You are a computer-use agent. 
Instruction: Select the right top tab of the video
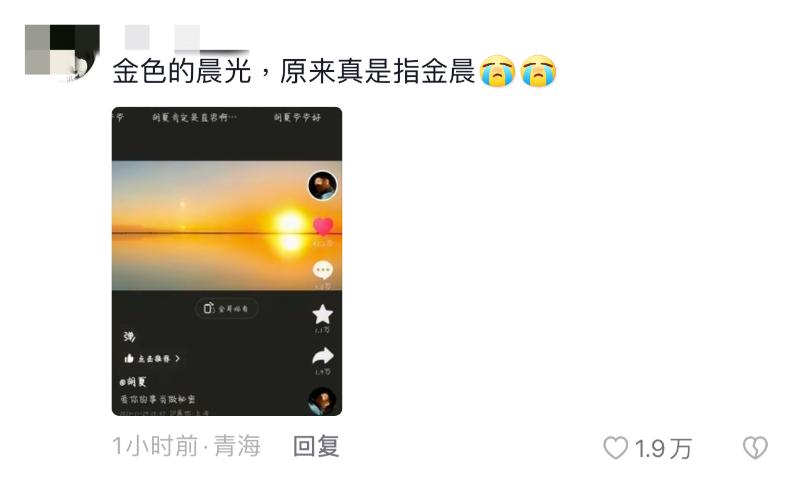(297, 117)
